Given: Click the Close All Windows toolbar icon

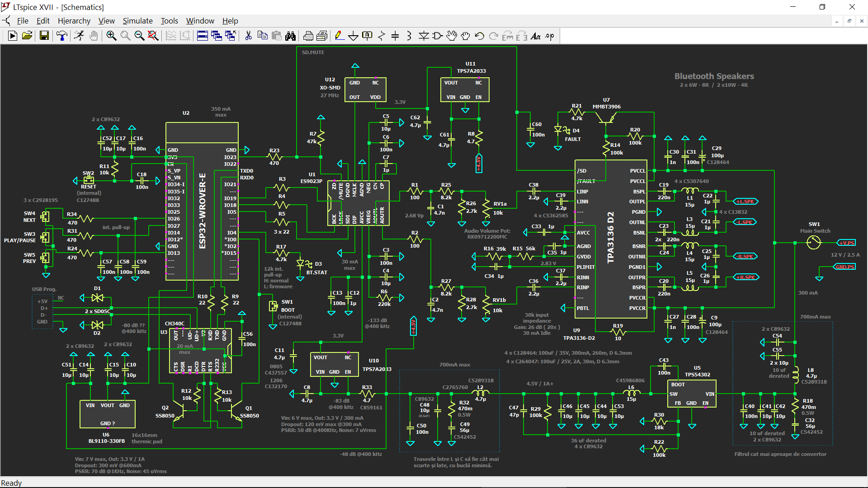Looking at the screenshot, I should [x=231, y=36].
